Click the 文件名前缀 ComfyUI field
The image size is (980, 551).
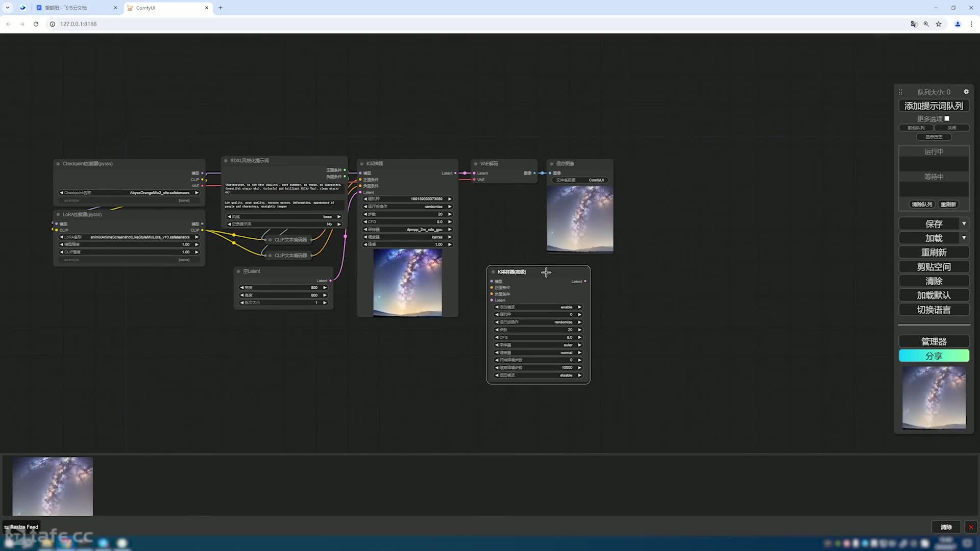[x=580, y=180]
